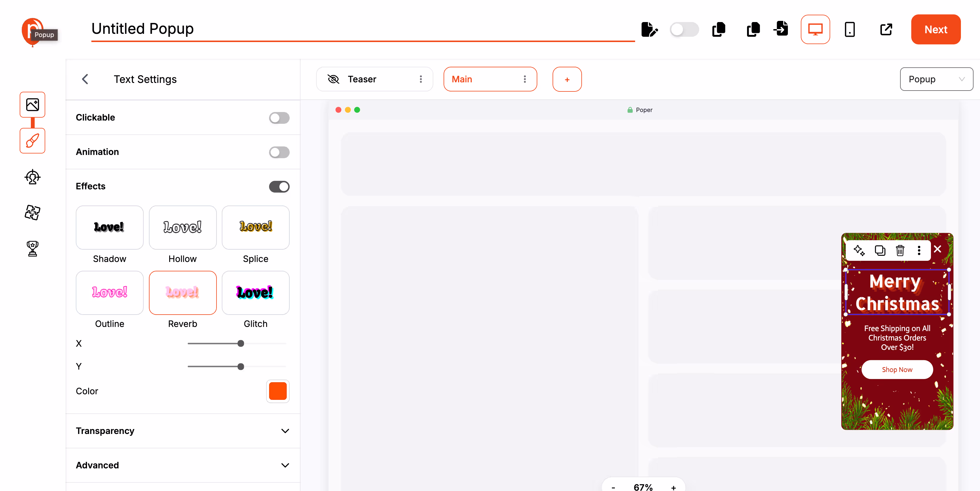Screen dimensions: 980x491
Task: Disable the Effects toggle
Action: pyautogui.click(x=279, y=186)
